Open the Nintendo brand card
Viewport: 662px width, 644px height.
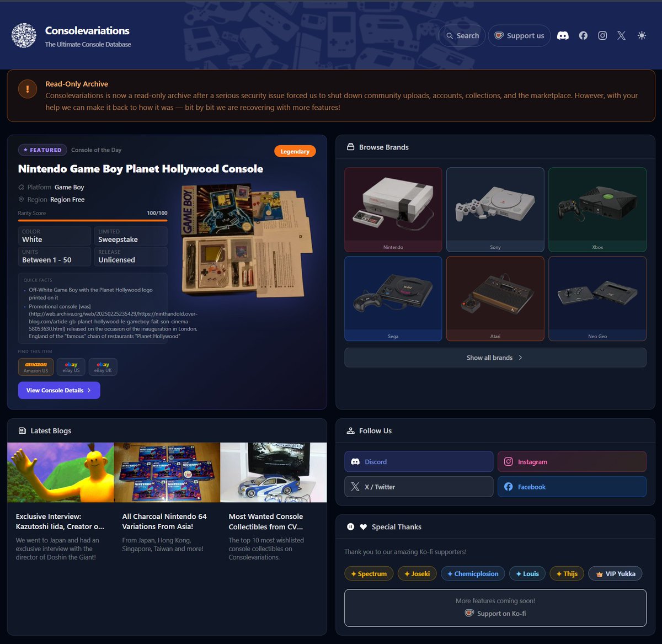point(393,210)
